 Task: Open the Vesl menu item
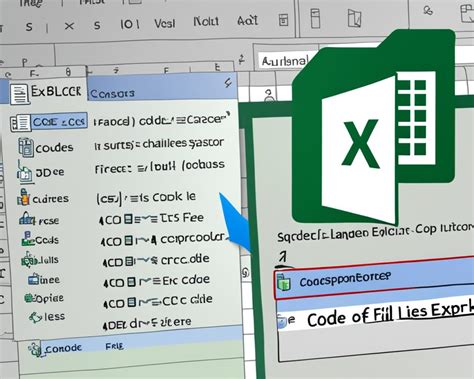165,23
